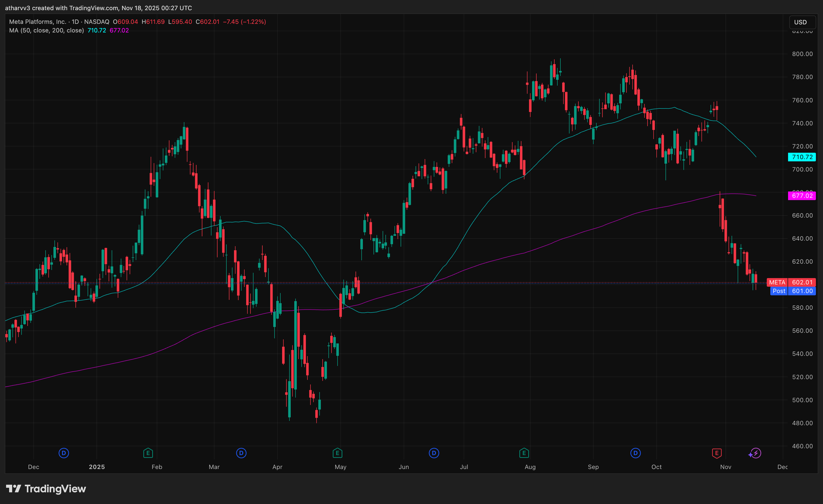The image size is (823, 504).
Task: Click the May label on the time axis
Action: click(340, 467)
